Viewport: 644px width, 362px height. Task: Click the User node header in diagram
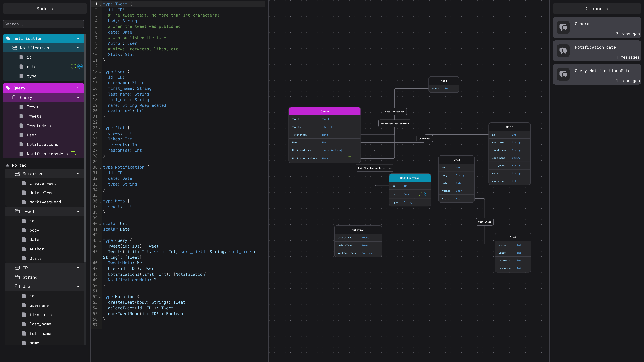pos(509,127)
